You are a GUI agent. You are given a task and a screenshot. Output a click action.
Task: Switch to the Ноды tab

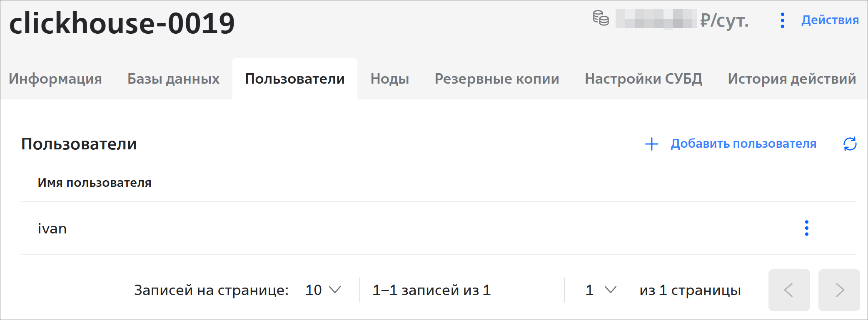pyautogui.click(x=390, y=79)
